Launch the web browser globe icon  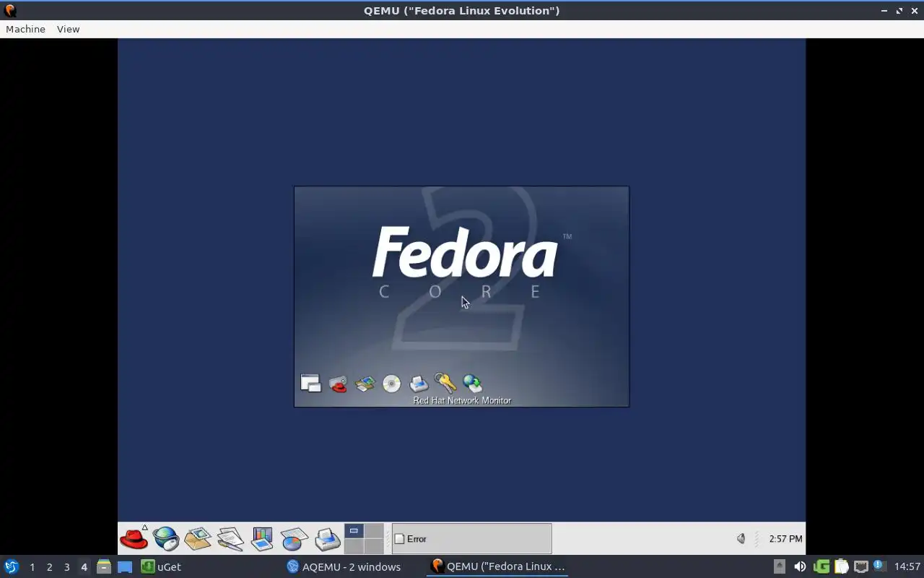[166, 538]
